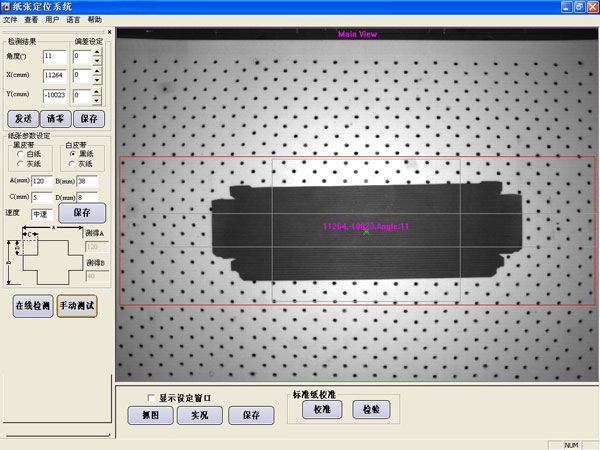Click the 手动测试 button
This screenshot has height=450, width=600.
(x=77, y=306)
